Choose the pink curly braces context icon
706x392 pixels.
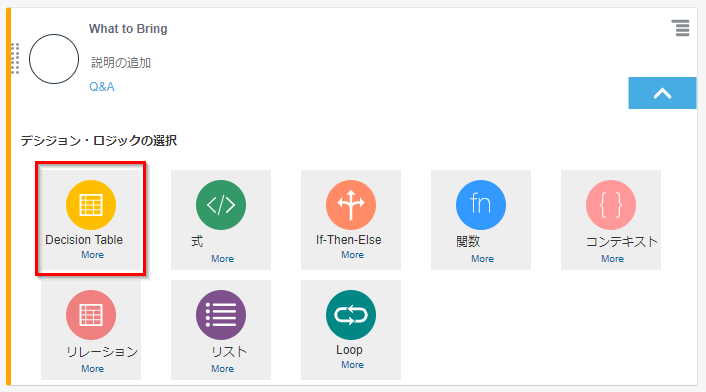(611, 205)
